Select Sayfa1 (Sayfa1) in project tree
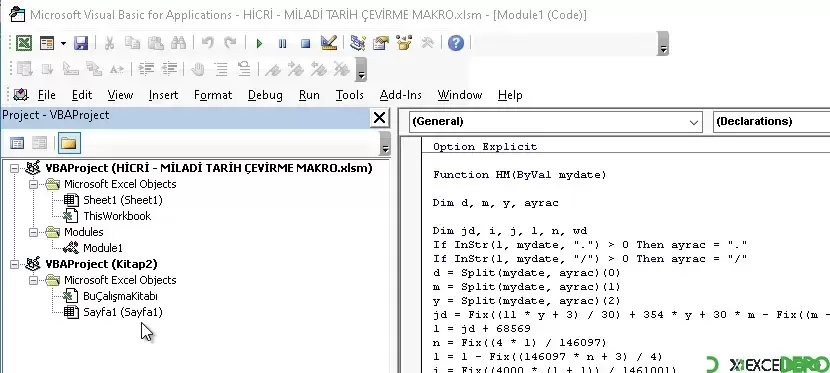The width and height of the screenshot is (830, 373). [x=123, y=312]
